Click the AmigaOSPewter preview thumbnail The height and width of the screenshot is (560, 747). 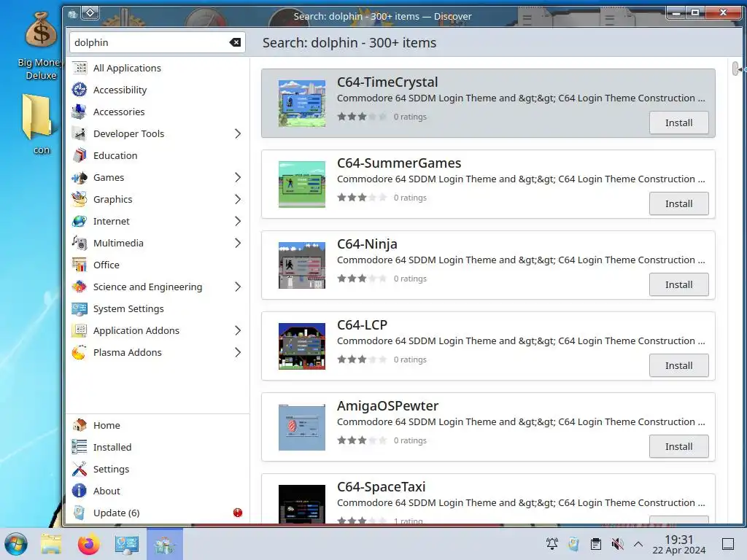[x=302, y=427]
